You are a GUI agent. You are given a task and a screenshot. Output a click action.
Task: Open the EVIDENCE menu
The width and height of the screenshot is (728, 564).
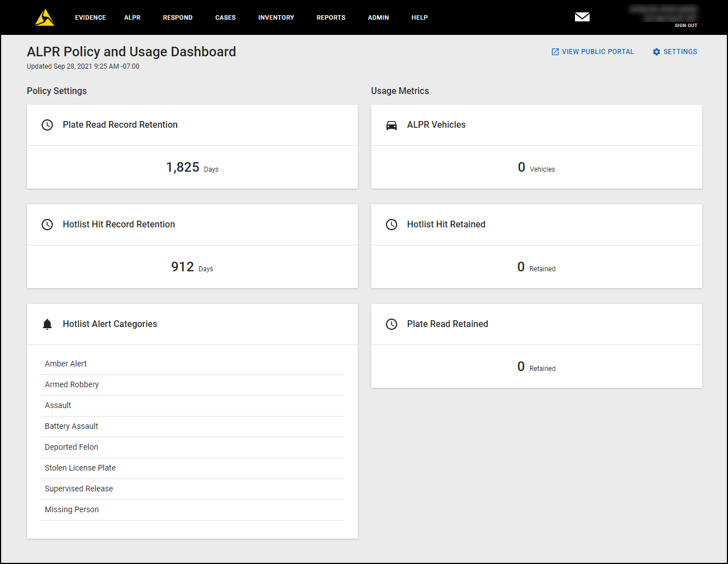tap(90, 17)
